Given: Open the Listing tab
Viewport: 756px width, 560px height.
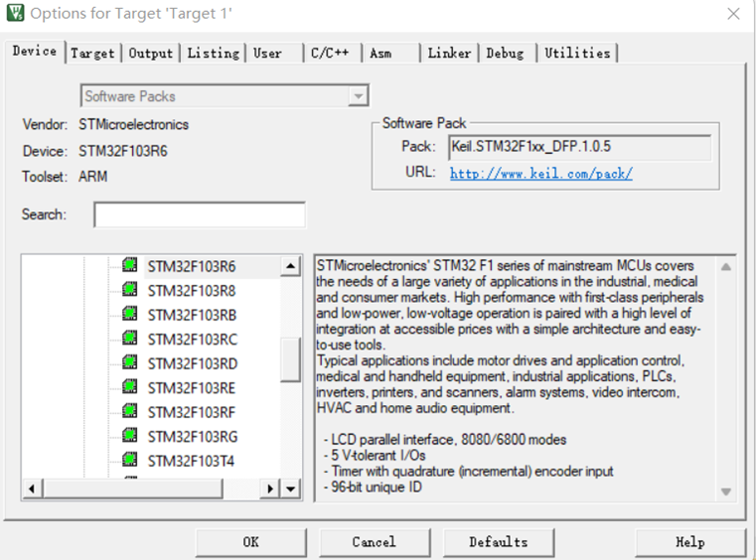Looking at the screenshot, I should click(214, 53).
